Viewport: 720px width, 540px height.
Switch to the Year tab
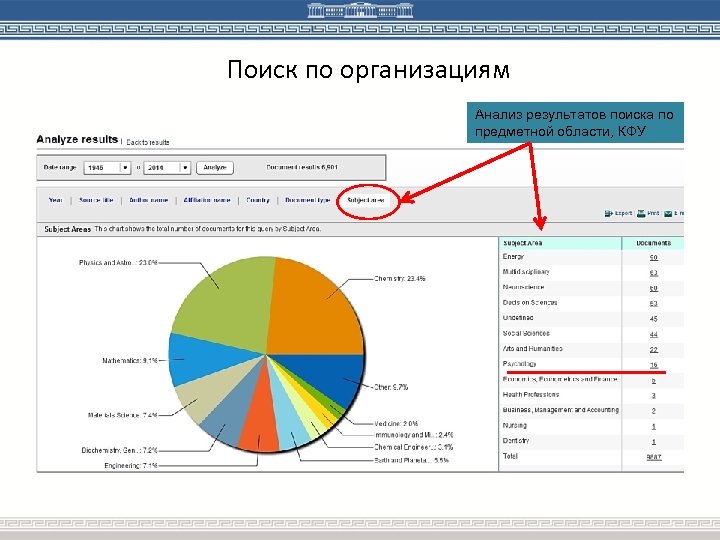56,200
